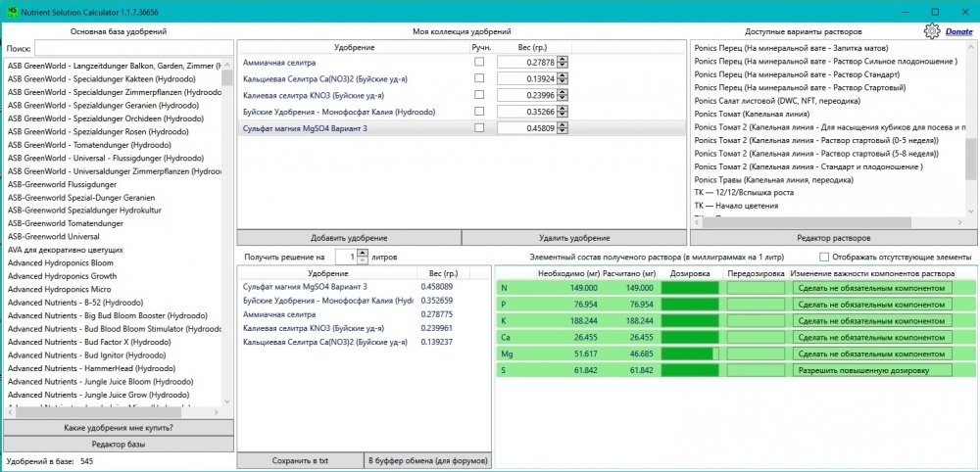Open 'Редактор растворов'
This screenshot has width=980, height=472.
(832, 238)
